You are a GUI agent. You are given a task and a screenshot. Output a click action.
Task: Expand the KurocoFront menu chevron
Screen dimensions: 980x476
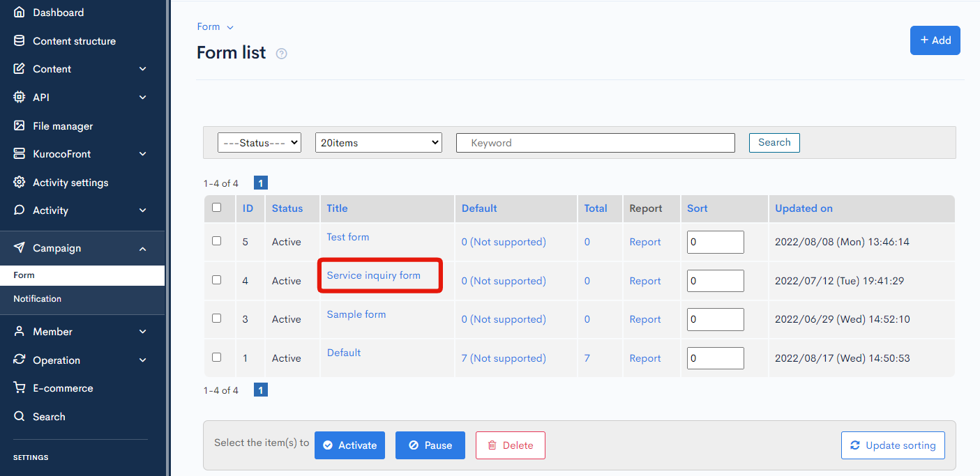tap(143, 154)
